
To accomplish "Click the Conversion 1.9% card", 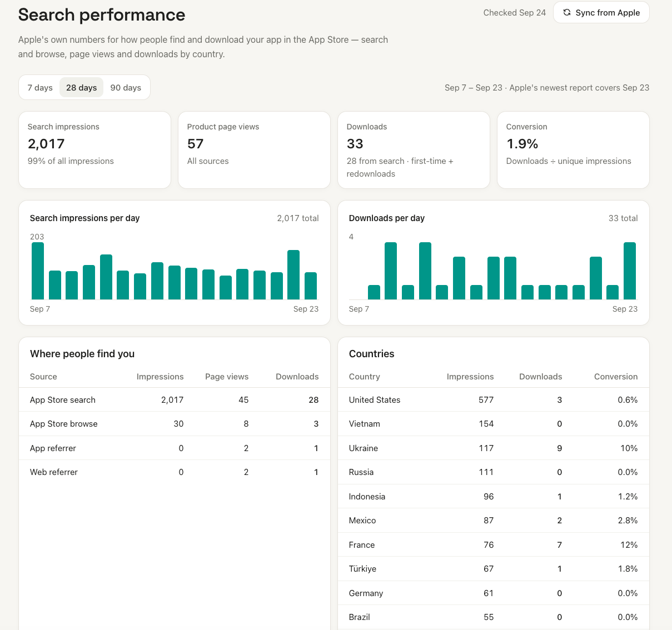I will click(x=573, y=150).
